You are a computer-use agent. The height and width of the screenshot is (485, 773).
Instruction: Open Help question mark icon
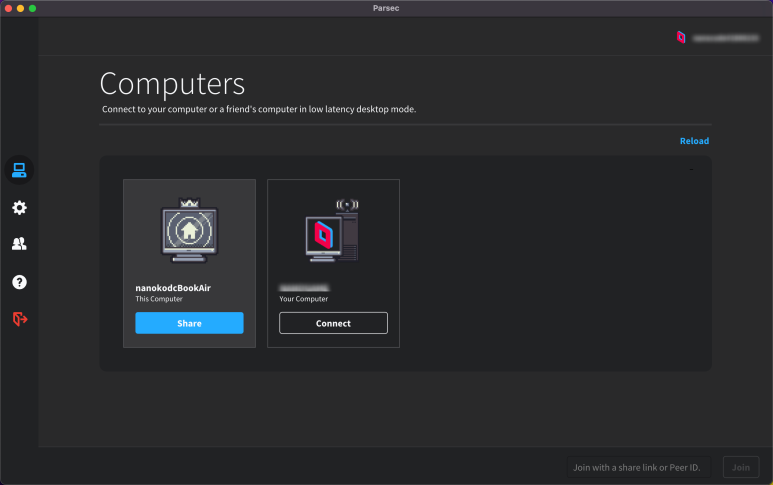[x=19, y=282]
